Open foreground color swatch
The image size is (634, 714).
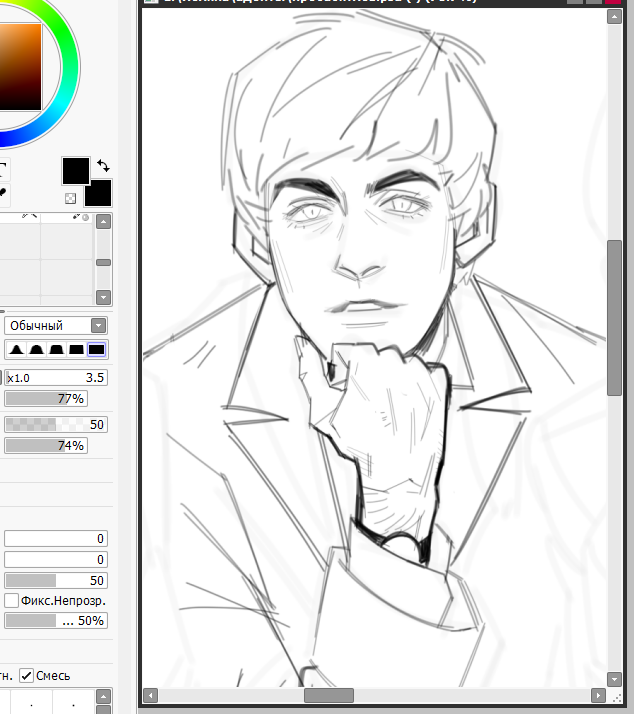pos(76,171)
